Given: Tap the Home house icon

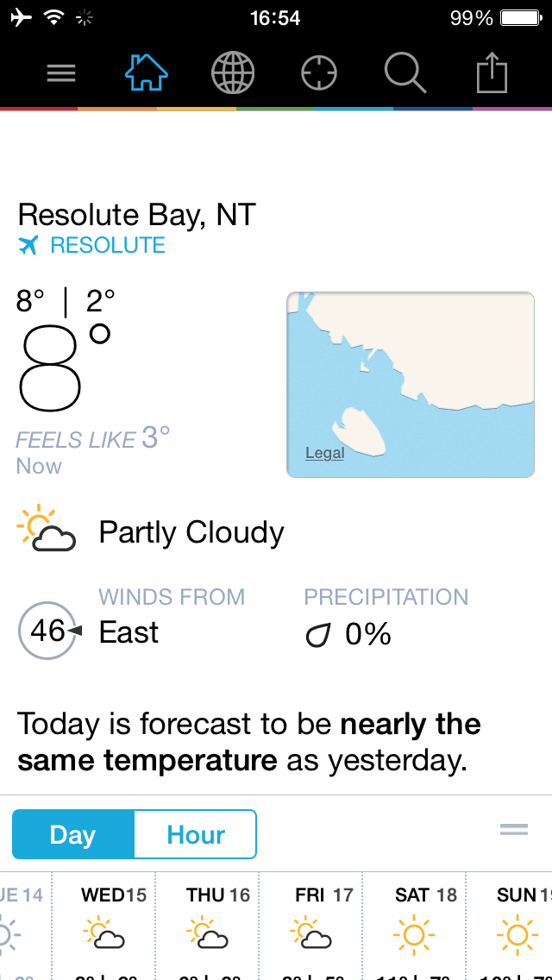Looking at the screenshot, I should [x=147, y=72].
